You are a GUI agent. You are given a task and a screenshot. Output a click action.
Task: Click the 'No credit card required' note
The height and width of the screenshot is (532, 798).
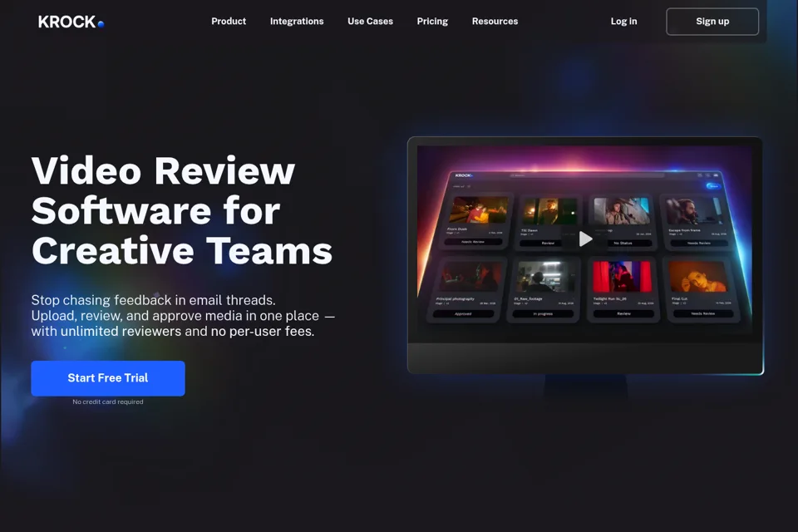pyautogui.click(x=108, y=401)
